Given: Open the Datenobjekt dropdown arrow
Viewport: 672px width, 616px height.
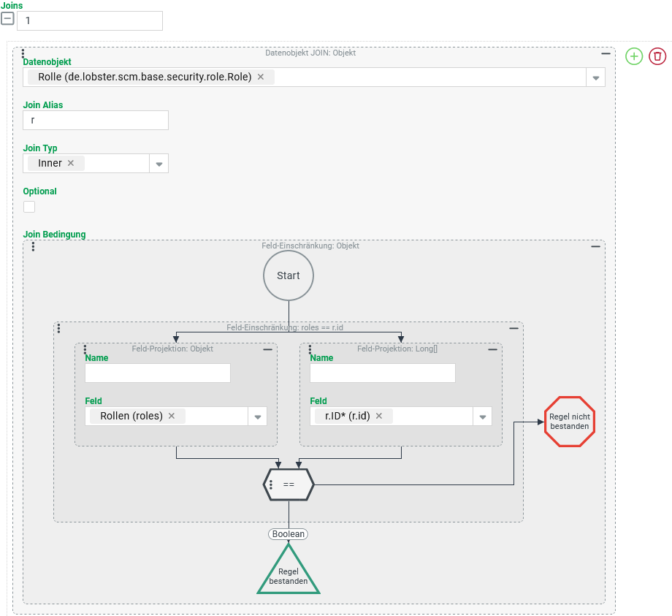Looking at the screenshot, I should click(595, 77).
